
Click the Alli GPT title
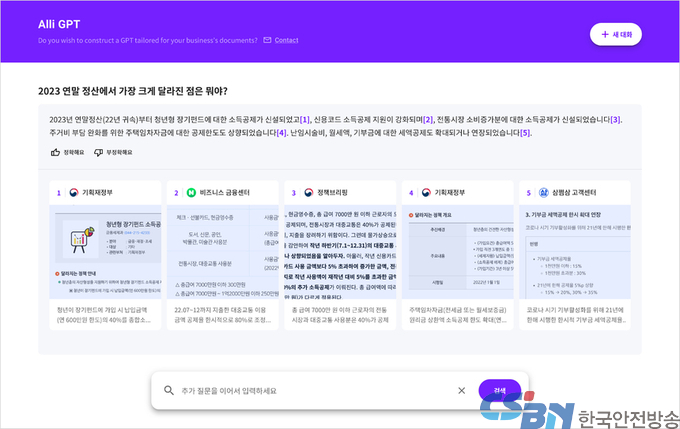click(x=59, y=24)
